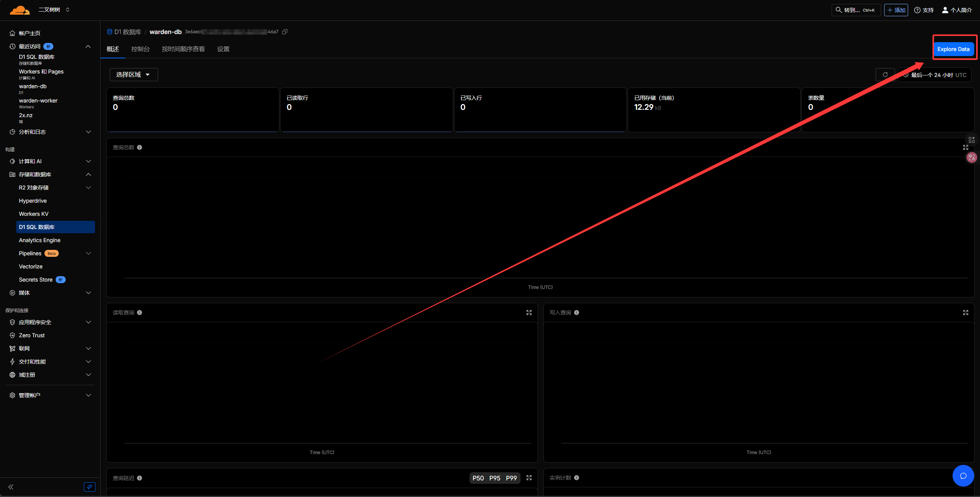The image size is (980, 497).
Task: Click the info icon beside 查询延迟
Action: click(x=140, y=478)
